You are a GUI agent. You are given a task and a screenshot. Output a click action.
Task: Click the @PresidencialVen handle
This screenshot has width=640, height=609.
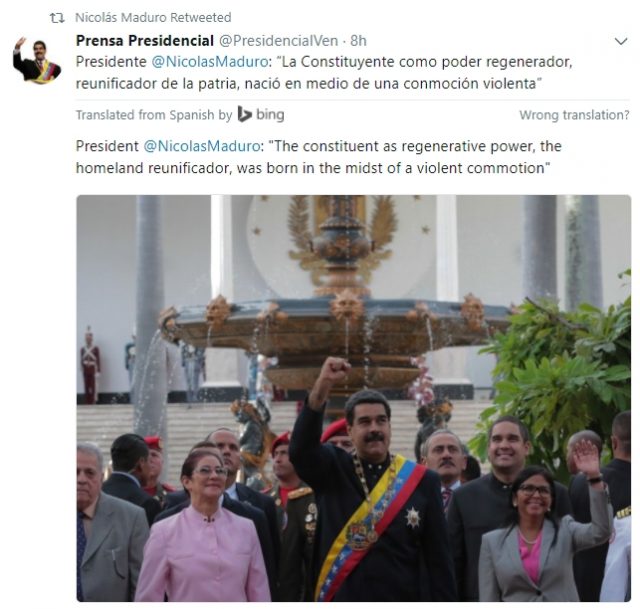tap(279, 41)
